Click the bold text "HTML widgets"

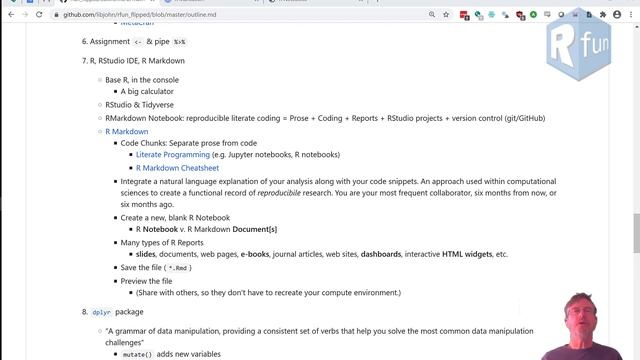pos(467,254)
